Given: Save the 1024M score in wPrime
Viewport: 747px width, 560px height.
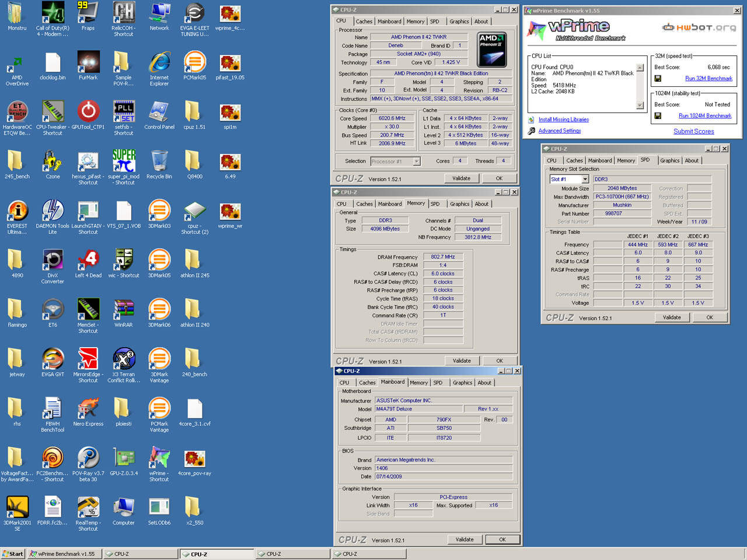Looking at the screenshot, I should pos(658,116).
